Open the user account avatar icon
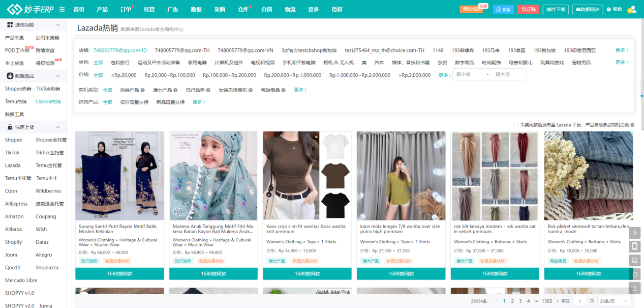Screen dimensions: 644x308 [632, 9]
